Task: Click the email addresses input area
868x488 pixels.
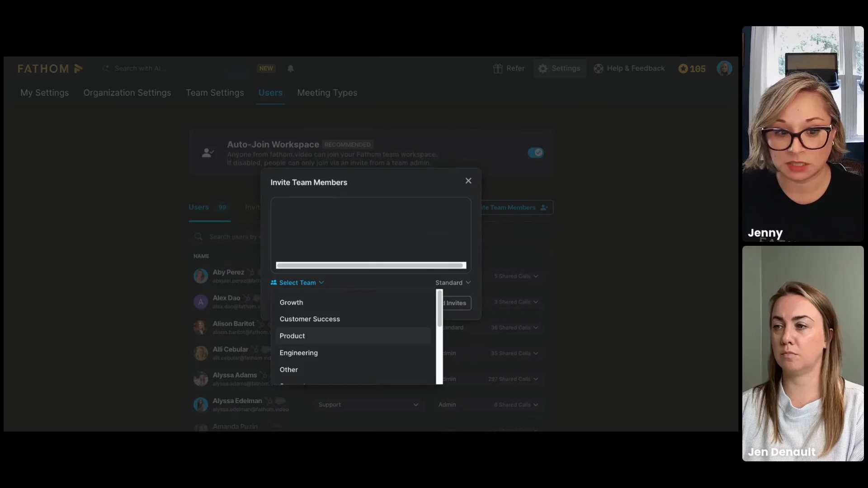Action: [x=371, y=228]
